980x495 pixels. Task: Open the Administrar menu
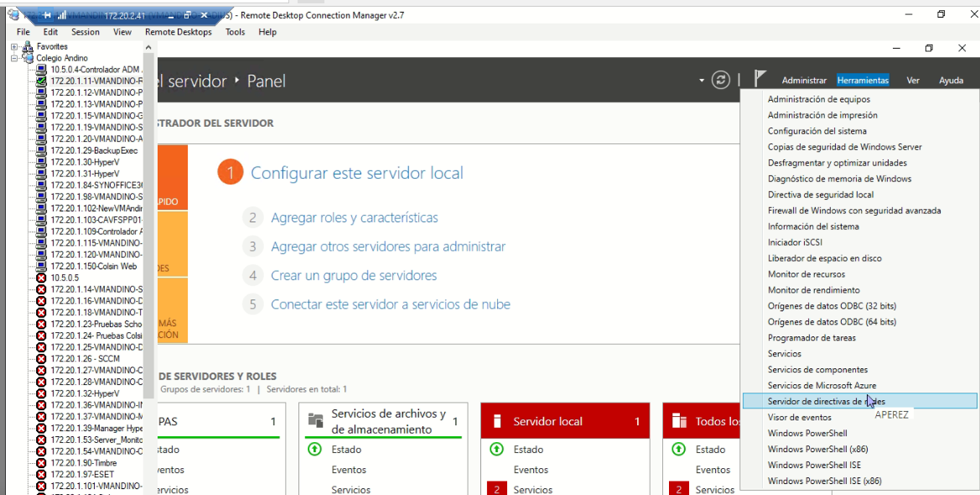pyautogui.click(x=805, y=80)
